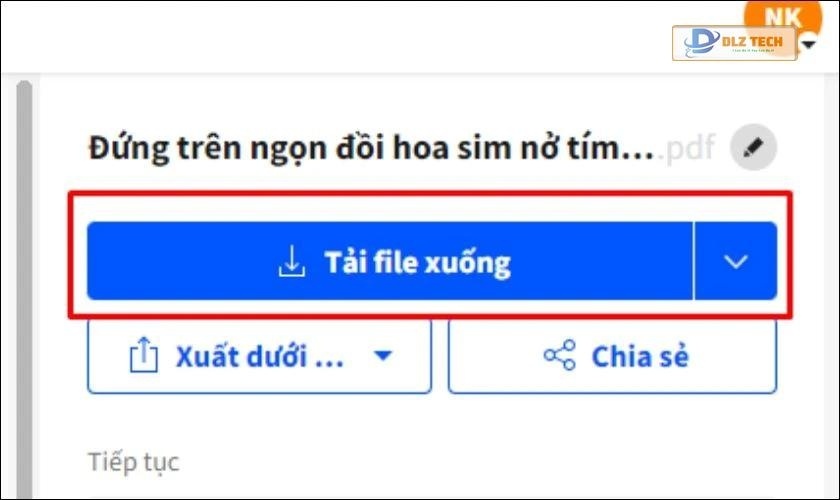
Task: Click the blue D emblem in logo
Action: (x=700, y=42)
